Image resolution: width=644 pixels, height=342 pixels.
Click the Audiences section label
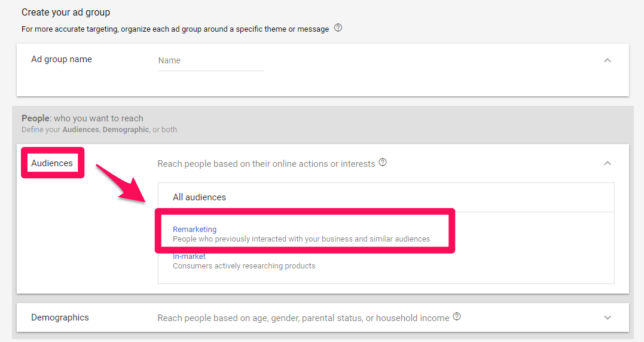52,163
